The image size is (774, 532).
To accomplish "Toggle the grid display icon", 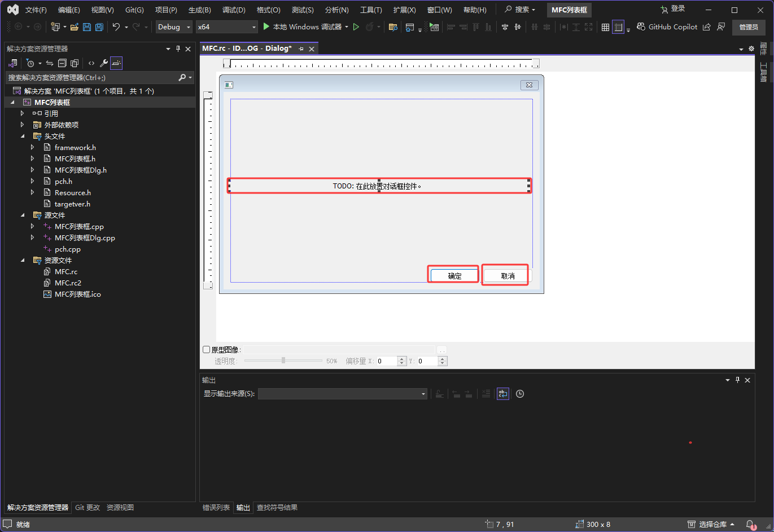I will click(605, 27).
